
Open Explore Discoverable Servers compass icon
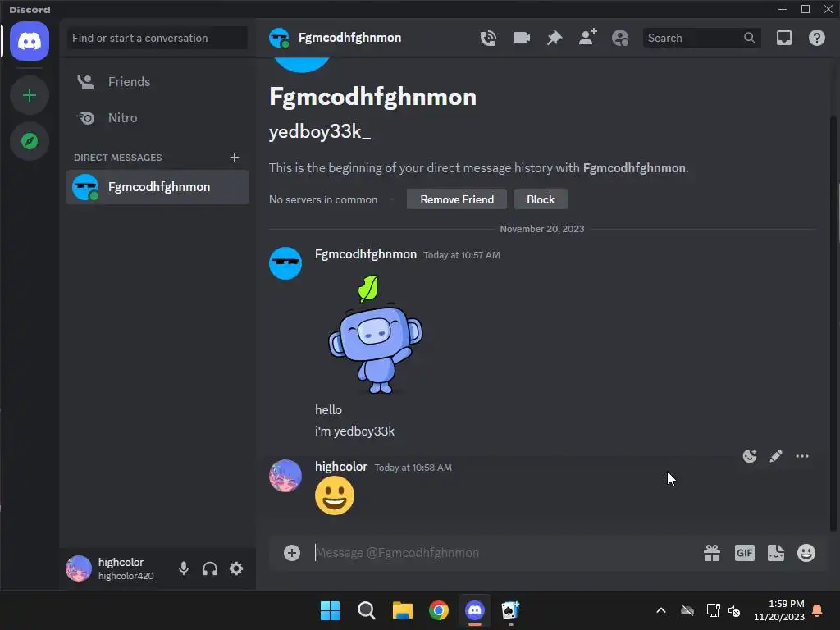[30, 141]
